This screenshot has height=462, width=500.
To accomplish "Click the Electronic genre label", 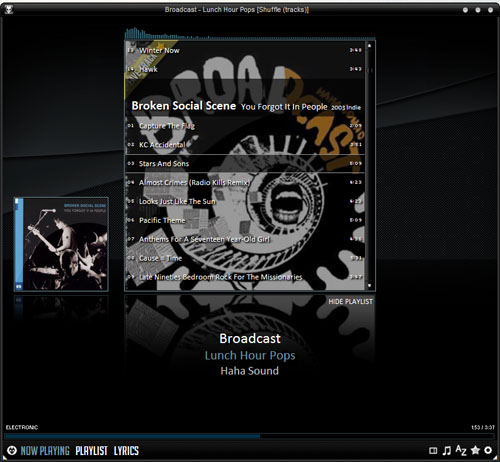I will pos(22,427).
